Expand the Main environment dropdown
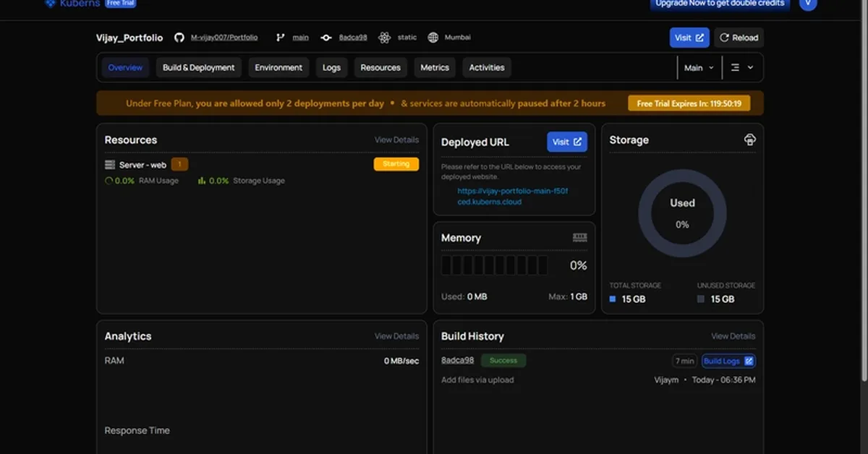 tap(699, 67)
